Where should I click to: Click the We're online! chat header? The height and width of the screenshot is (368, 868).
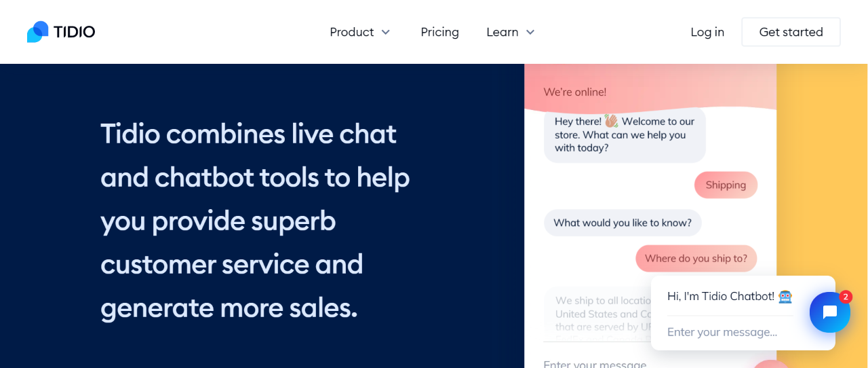point(575,92)
